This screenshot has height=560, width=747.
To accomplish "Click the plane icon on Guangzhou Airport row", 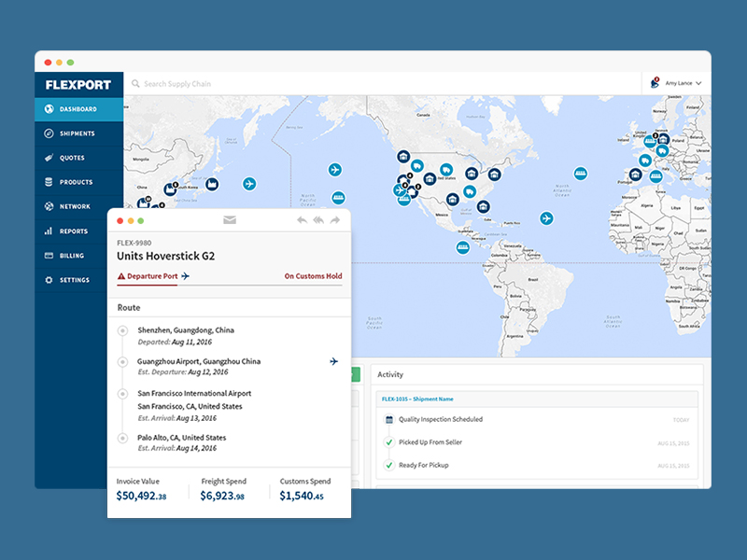I will click(334, 361).
